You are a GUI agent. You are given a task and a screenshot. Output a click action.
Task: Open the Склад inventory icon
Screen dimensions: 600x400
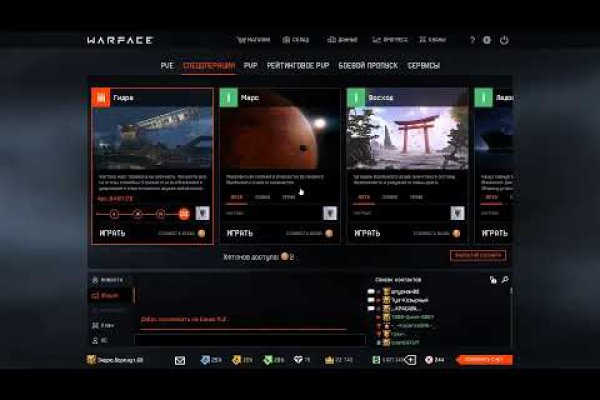pyautogui.click(x=295, y=40)
